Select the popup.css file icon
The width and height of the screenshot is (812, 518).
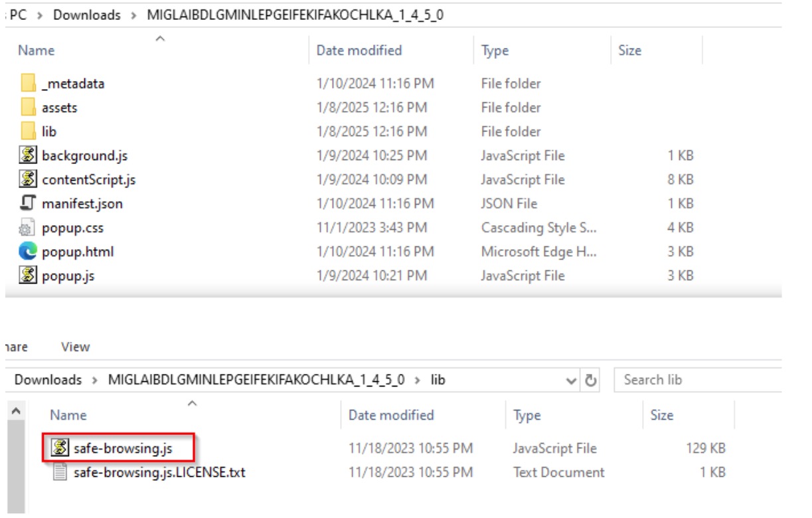pos(28,228)
